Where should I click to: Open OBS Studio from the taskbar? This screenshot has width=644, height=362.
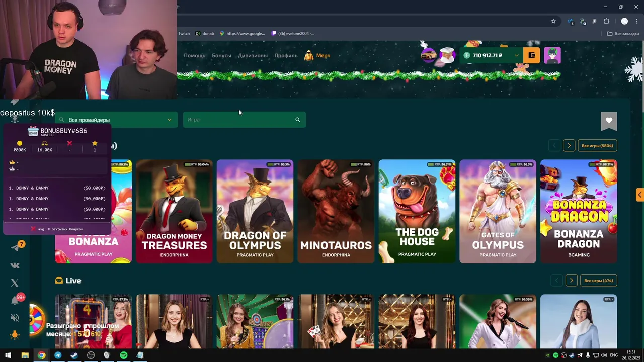(91, 355)
